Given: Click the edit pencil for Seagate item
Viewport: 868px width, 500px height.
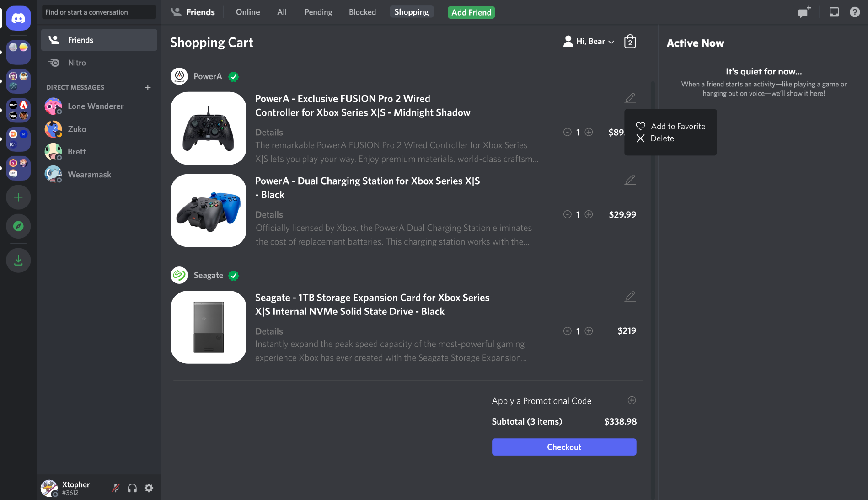Looking at the screenshot, I should pos(630,297).
